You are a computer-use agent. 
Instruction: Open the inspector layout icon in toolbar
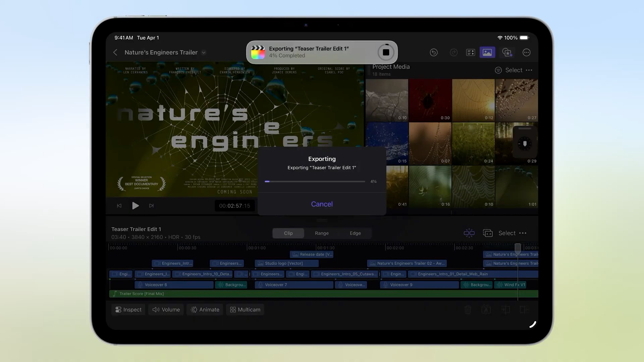[x=471, y=52]
